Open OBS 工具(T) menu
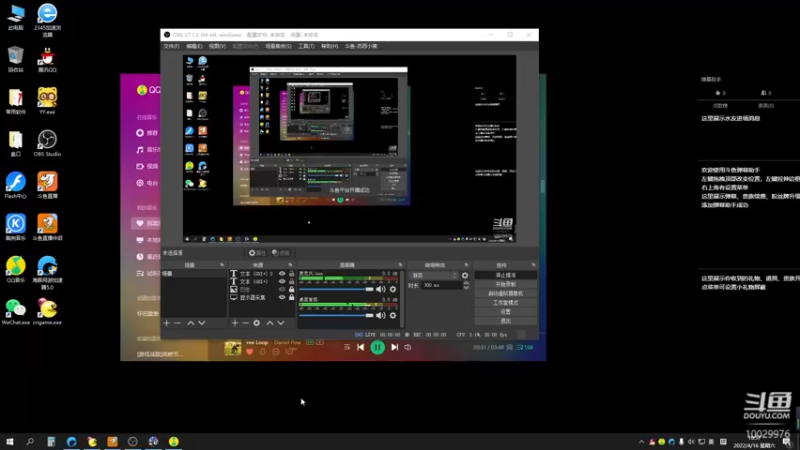Image resolution: width=800 pixels, height=450 pixels. (306, 46)
